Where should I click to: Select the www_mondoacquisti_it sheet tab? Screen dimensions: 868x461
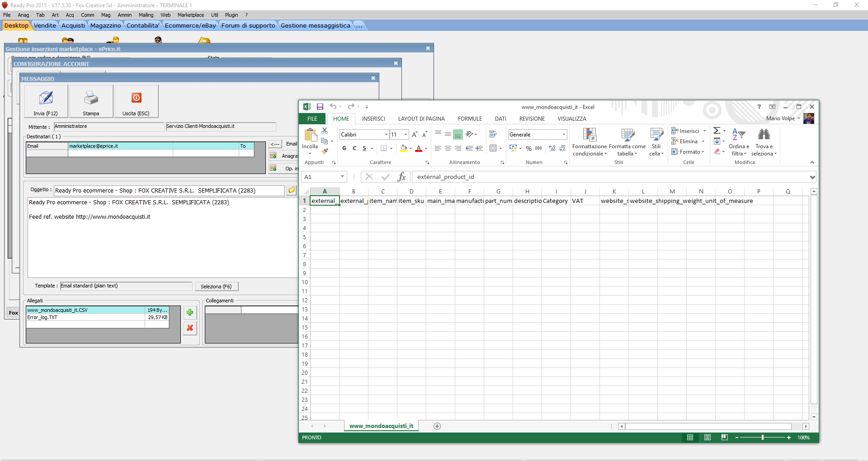coord(381,426)
